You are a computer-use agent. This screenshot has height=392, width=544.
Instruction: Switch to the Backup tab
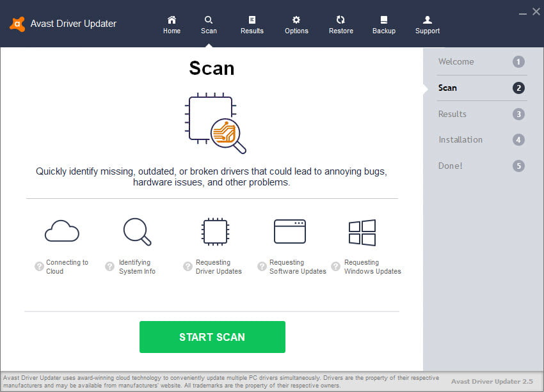384,25
